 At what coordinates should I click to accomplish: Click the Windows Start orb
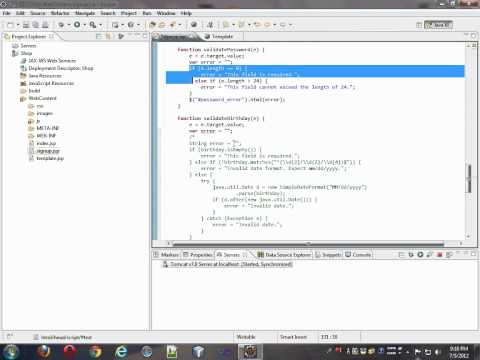click(x=11, y=352)
